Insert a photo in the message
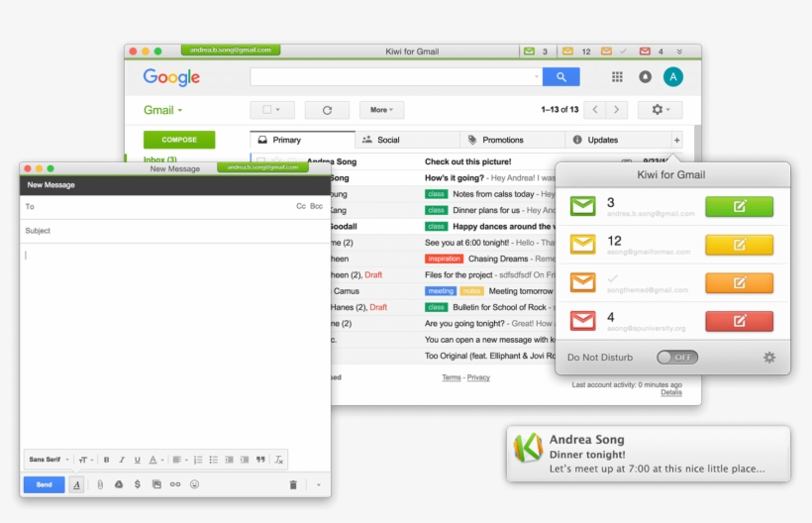 pos(156,484)
